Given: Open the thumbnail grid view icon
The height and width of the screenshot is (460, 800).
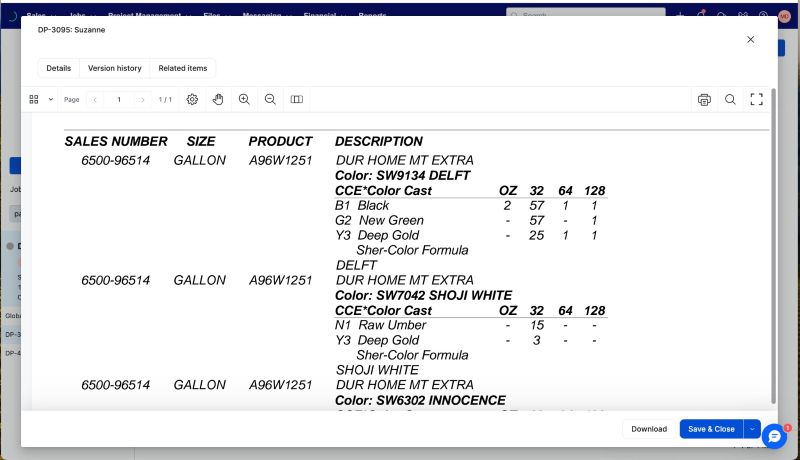Looking at the screenshot, I should pyautogui.click(x=34, y=99).
